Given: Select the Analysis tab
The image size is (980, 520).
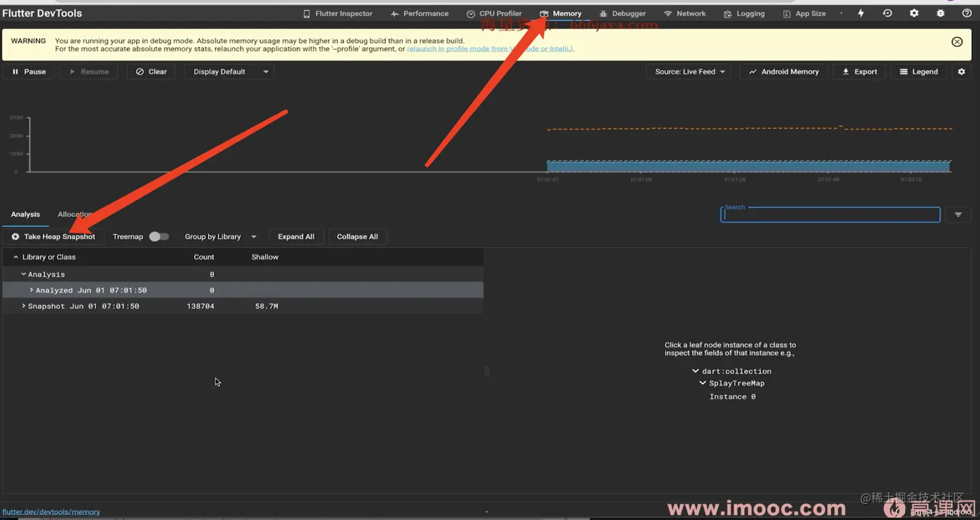Looking at the screenshot, I should pyautogui.click(x=25, y=215).
